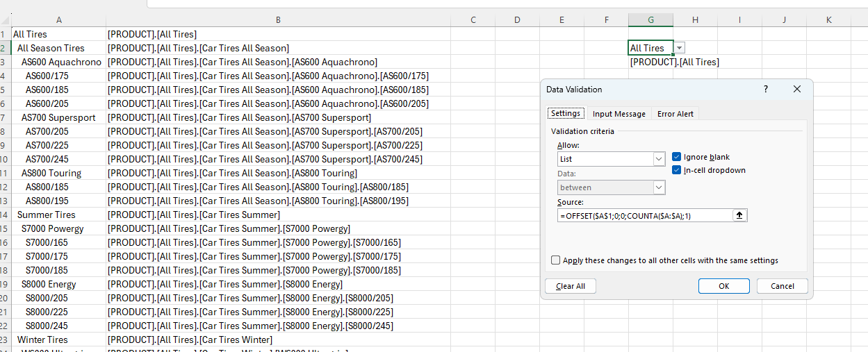Click cell B7 ending [AS700 Supersport]
This screenshot has height=352, width=868.
278,117
